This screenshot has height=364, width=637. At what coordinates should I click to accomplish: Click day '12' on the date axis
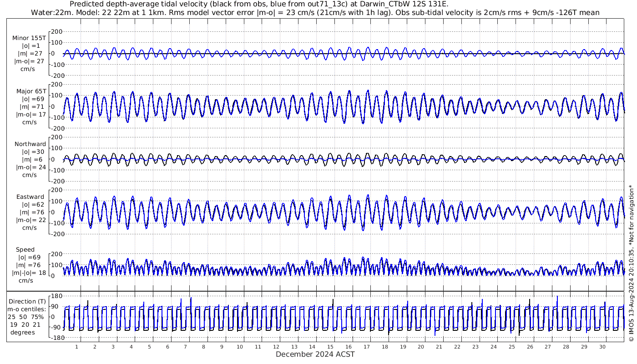click(276, 347)
